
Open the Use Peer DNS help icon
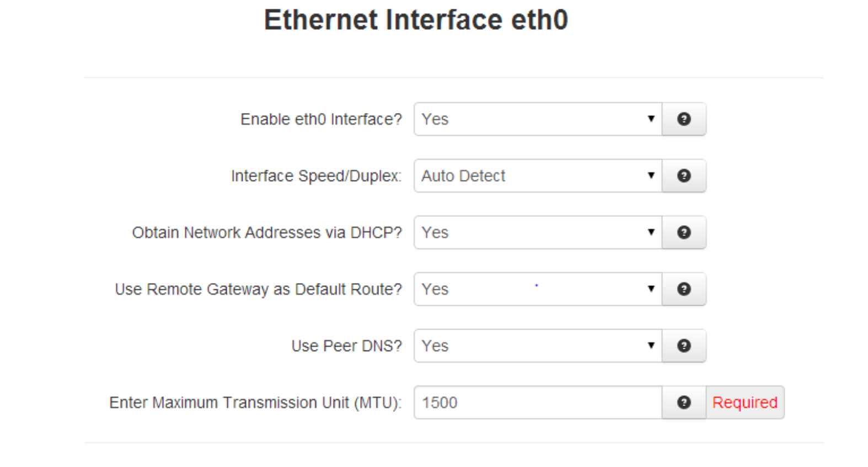(684, 346)
